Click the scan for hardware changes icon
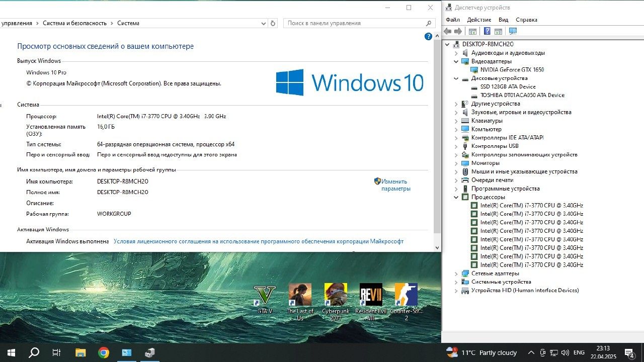The height and width of the screenshot is (362, 644). pos(513,31)
